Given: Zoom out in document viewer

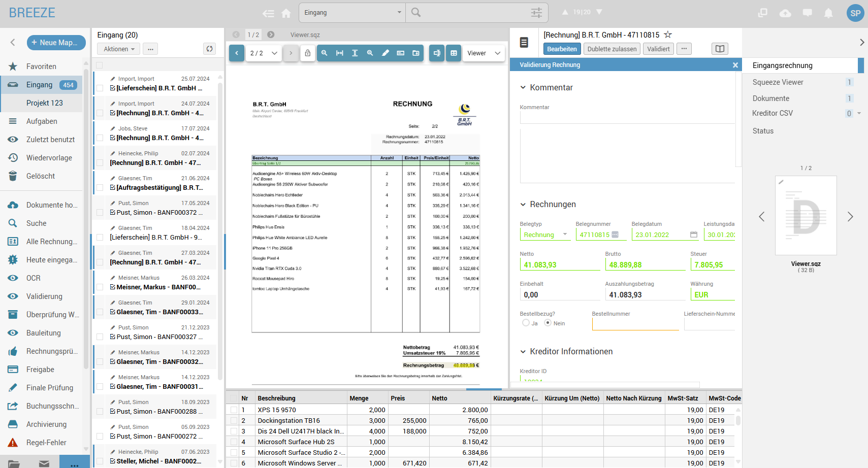Looking at the screenshot, I should point(325,53).
